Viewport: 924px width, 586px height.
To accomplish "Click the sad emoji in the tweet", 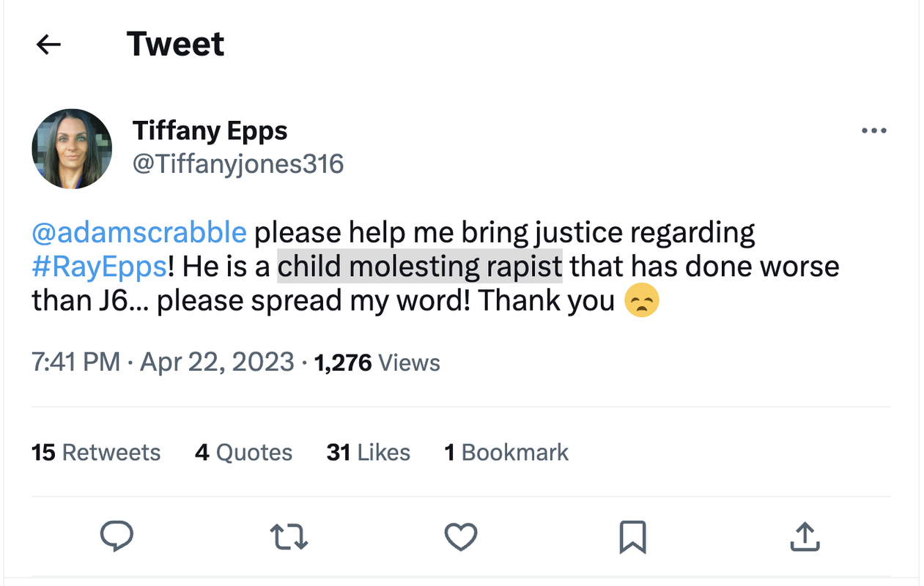I will click(641, 301).
